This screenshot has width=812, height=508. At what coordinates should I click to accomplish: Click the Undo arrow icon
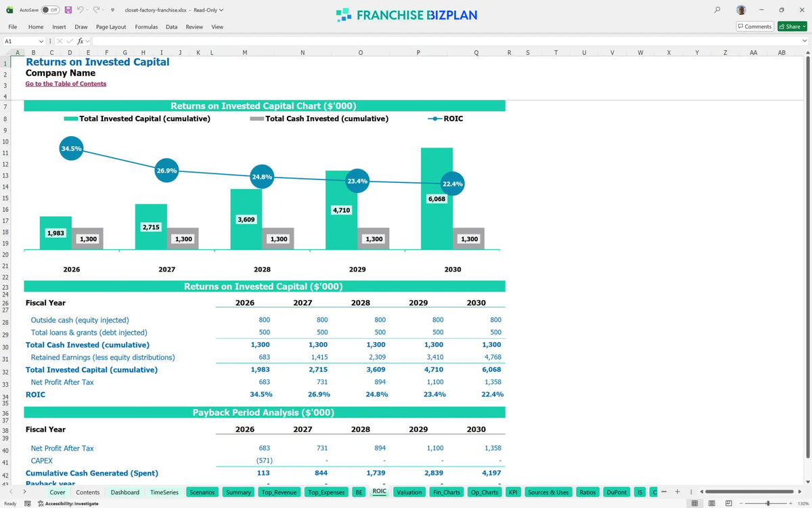(80, 10)
